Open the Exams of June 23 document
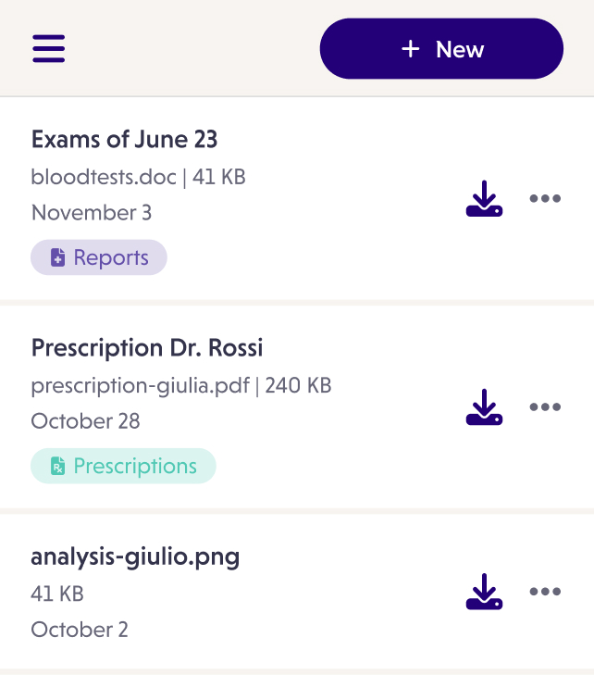The image size is (594, 700). coord(124,140)
